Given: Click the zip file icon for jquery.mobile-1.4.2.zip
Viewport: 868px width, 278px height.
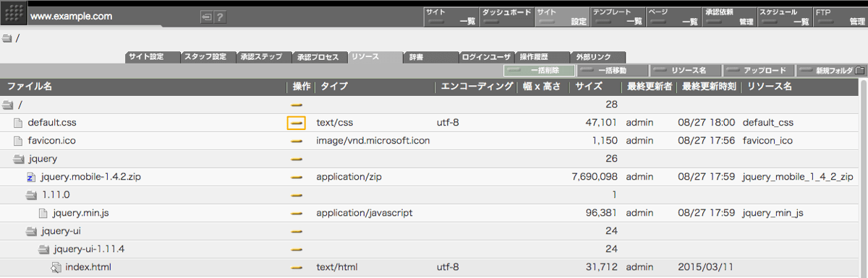Looking at the screenshot, I should click(x=30, y=177).
